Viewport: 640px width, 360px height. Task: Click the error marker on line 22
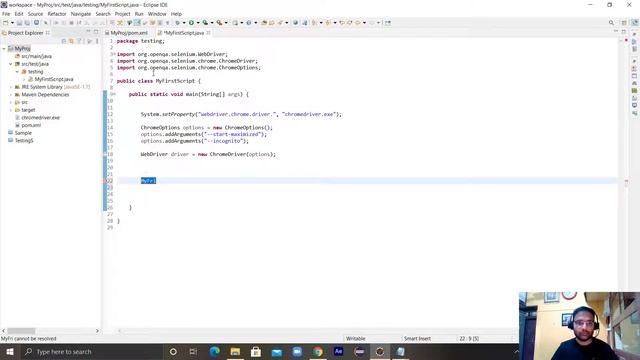point(105,181)
